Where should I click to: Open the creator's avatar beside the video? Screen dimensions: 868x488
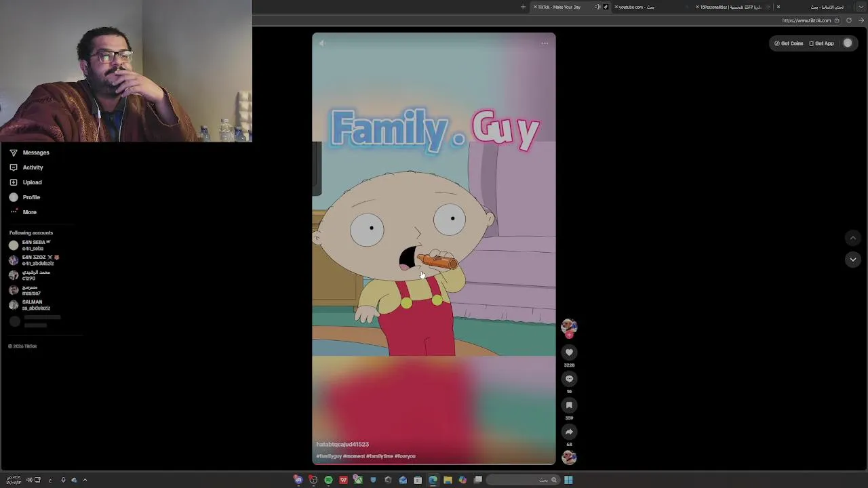click(x=569, y=327)
